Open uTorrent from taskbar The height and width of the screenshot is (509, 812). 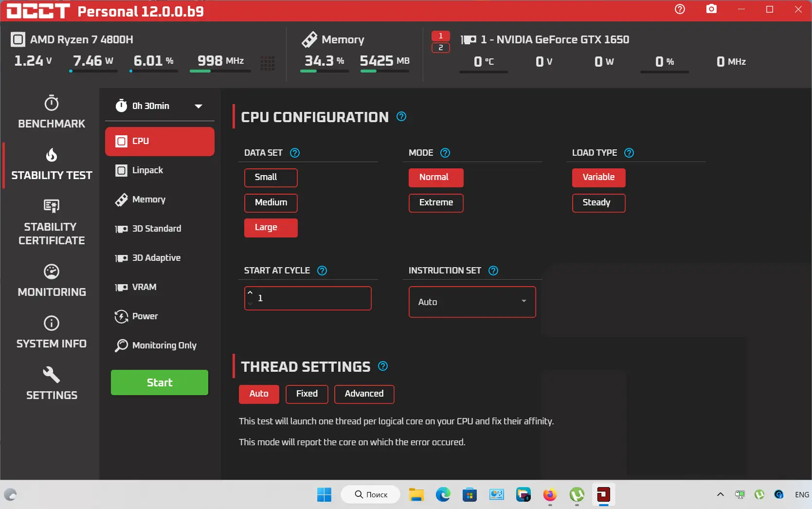click(x=577, y=495)
